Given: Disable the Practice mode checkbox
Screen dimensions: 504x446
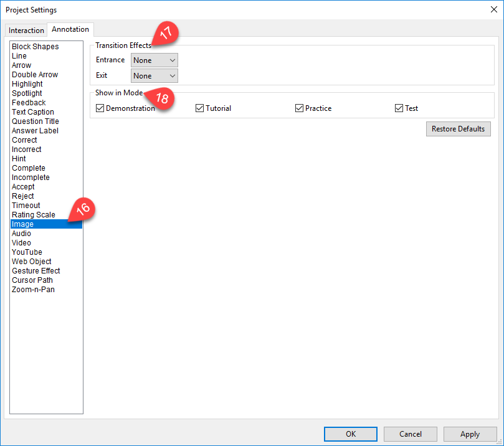Looking at the screenshot, I should [x=300, y=108].
